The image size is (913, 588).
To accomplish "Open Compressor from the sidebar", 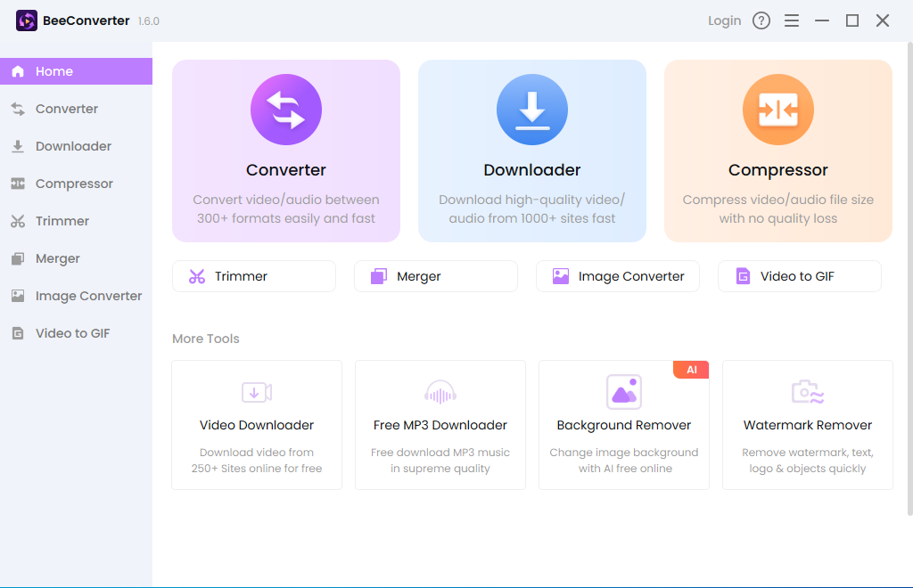I will point(77,184).
